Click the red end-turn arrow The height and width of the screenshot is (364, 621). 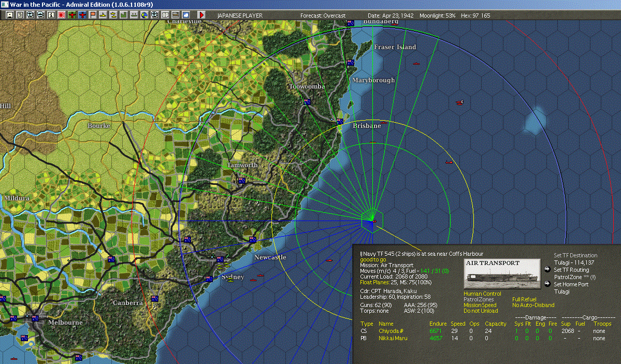(201, 15)
